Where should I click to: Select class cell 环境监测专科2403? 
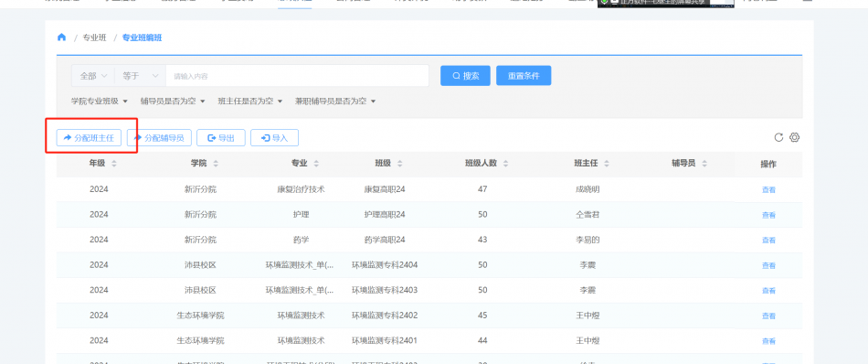point(385,290)
